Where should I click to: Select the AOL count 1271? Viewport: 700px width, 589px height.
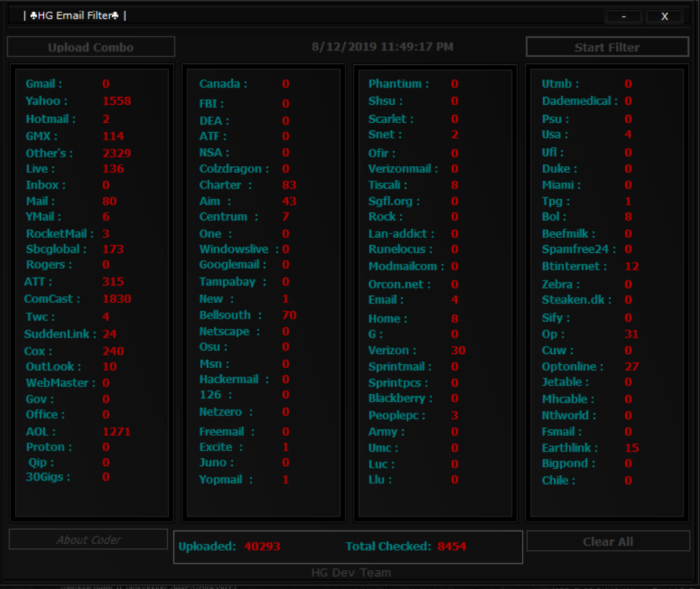point(116,431)
